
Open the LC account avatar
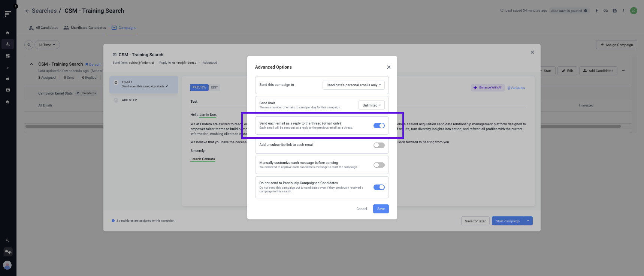(x=634, y=10)
